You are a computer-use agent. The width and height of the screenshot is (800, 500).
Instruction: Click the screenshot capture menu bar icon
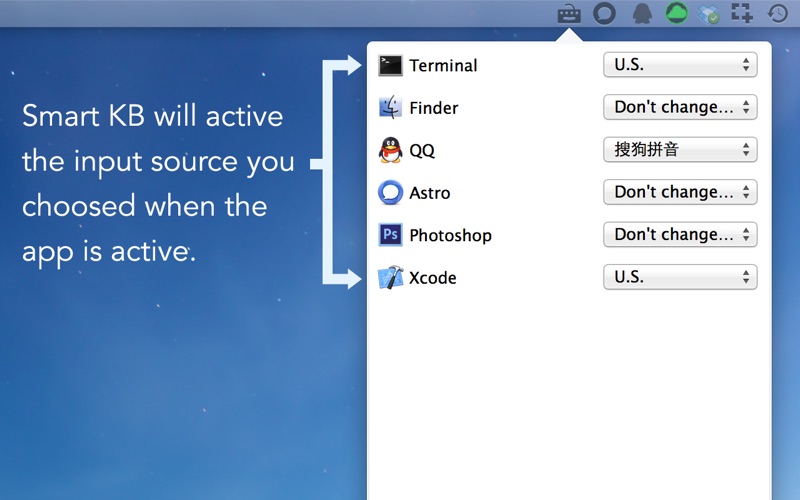(742, 13)
